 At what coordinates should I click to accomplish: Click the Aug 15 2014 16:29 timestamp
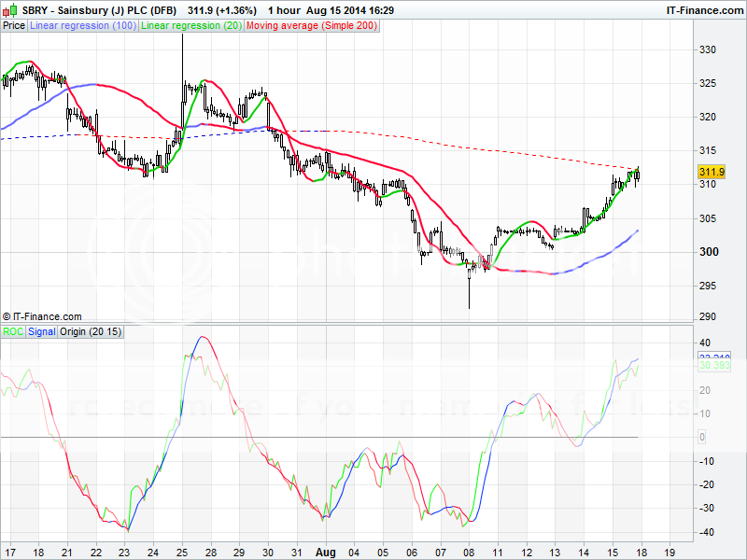pyautogui.click(x=350, y=10)
